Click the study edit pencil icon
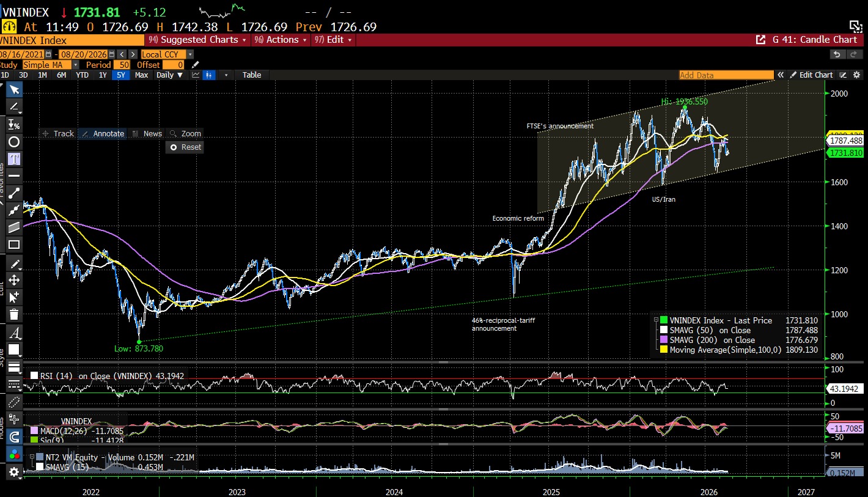868x497 pixels. point(196,65)
